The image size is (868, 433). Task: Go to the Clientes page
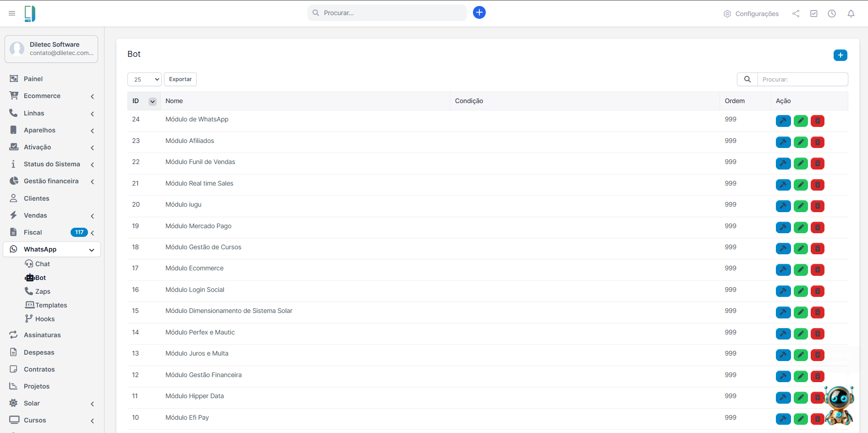36,198
